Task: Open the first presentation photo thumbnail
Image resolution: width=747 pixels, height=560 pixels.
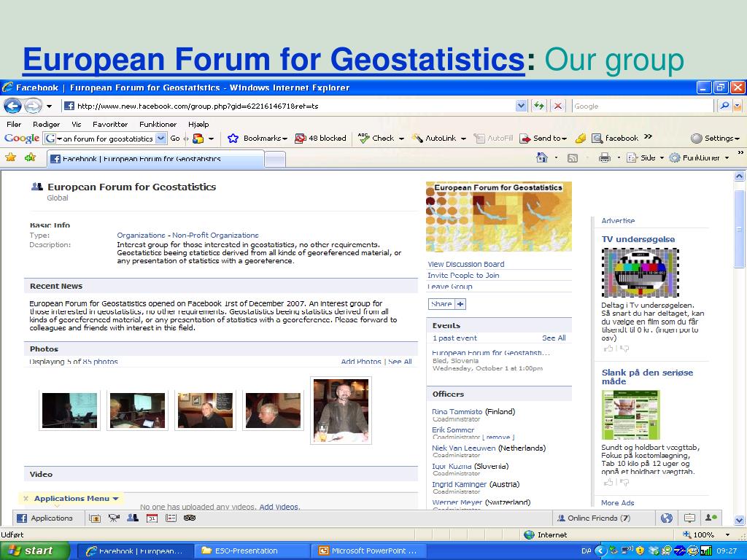Action: [x=69, y=411]
